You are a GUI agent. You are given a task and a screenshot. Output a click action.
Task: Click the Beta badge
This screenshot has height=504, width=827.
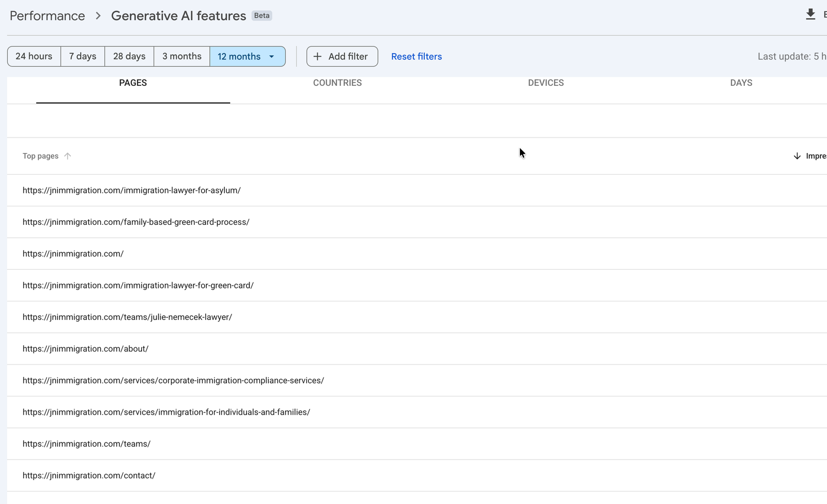point(262,16)
